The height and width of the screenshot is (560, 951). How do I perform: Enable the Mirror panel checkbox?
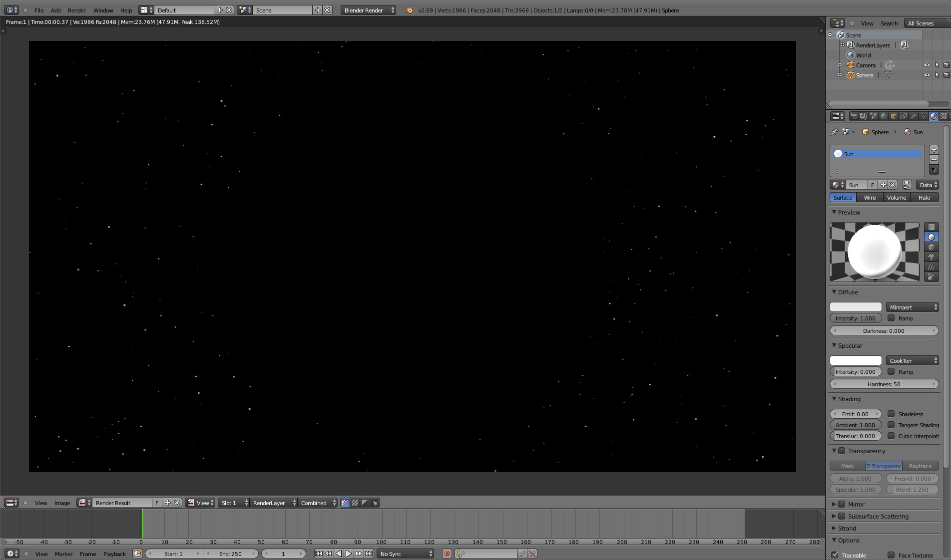click(x=842, y=504)
